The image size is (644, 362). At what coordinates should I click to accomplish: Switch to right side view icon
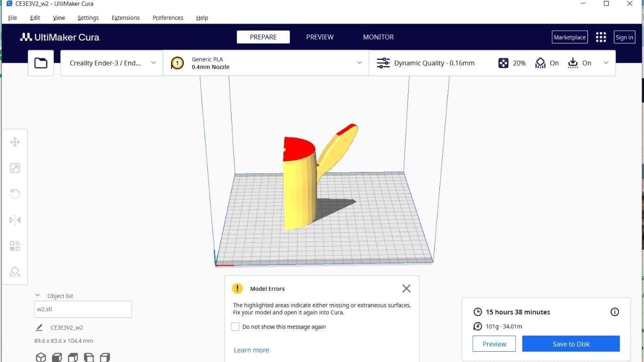click(105, 357)
